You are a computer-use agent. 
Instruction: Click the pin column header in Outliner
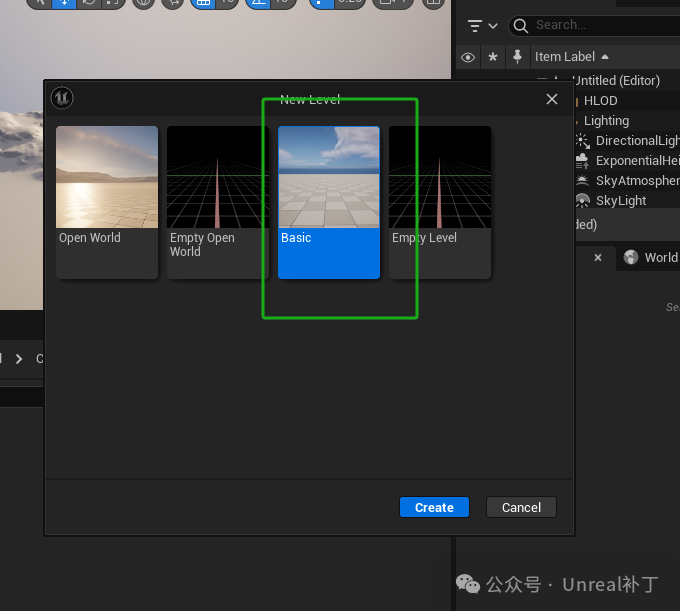pos(517,57)
